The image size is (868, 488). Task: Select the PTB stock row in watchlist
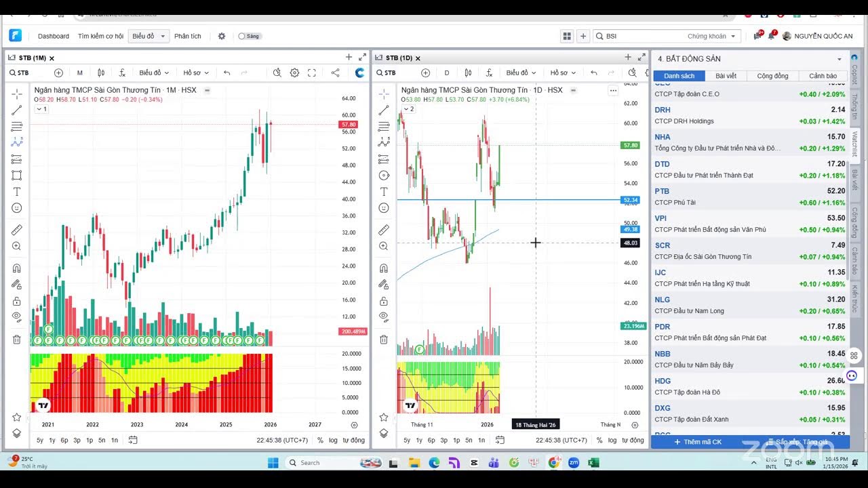749,197
